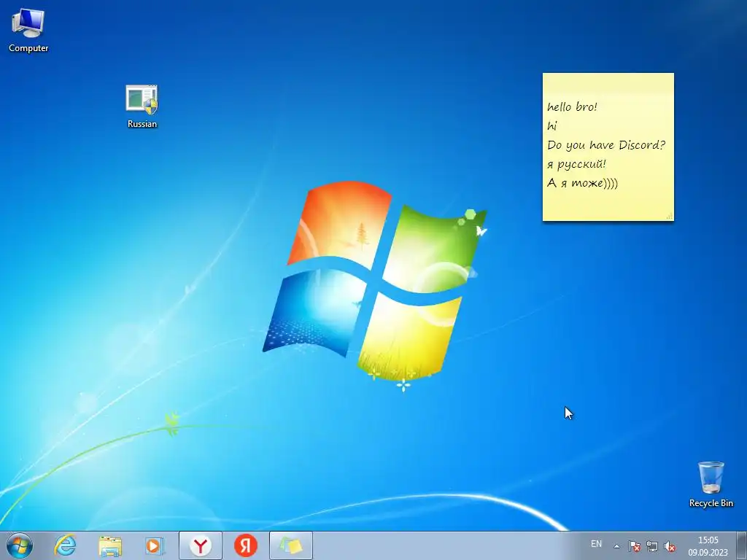Click 'Do you have Discord?' text in note

(606, 145)
